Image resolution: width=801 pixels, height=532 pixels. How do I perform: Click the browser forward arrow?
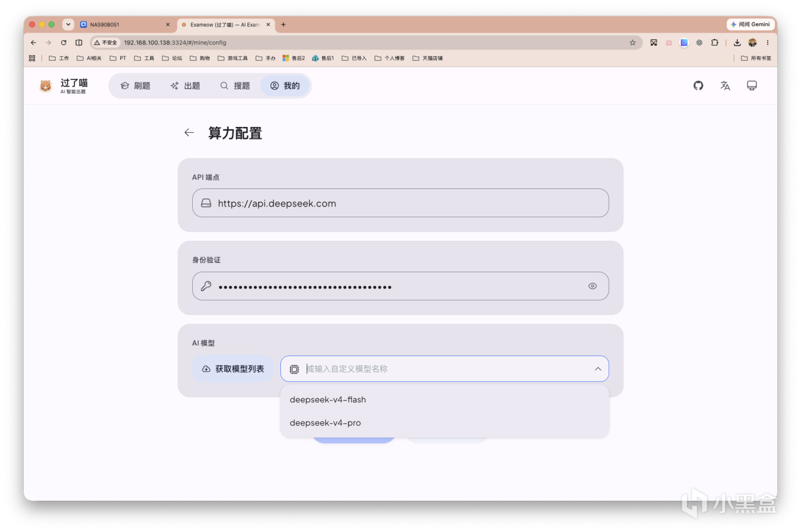coord(48,43)
